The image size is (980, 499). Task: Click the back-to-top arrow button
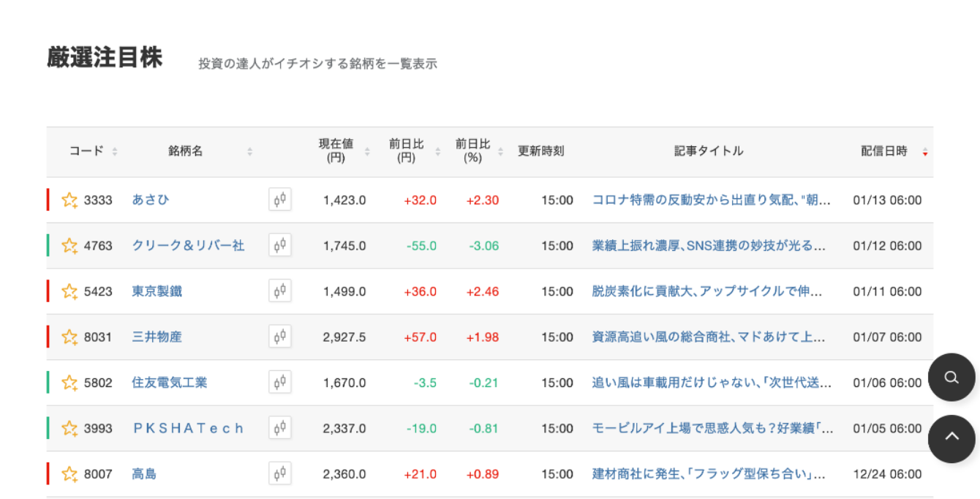pyautogui.click(x=951, y=439)
